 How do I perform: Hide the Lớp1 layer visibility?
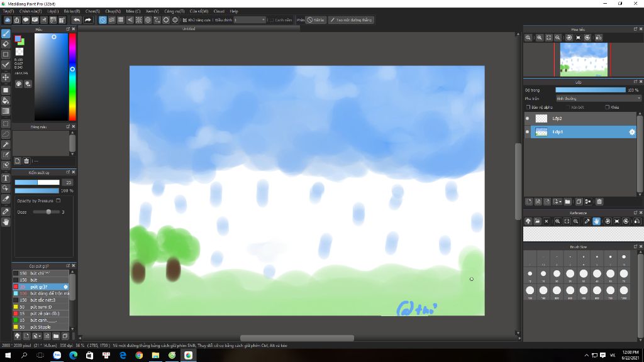pyautogui.click(x=528, y=132)
